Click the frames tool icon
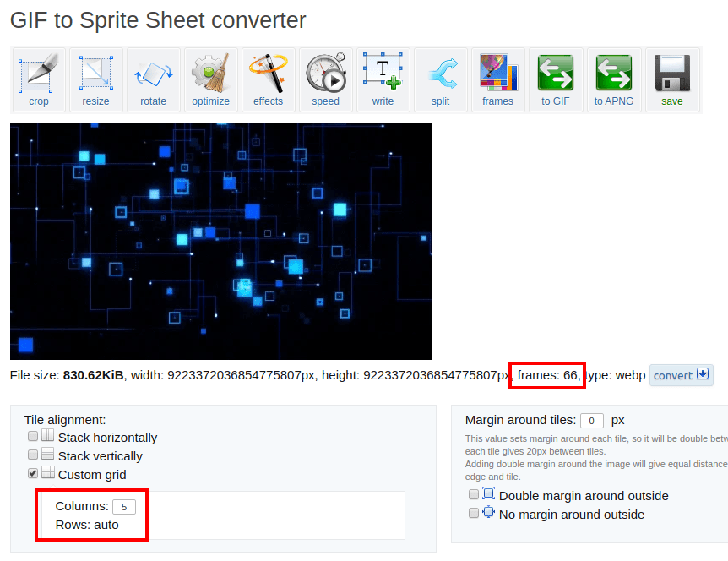 [x=498, y=79]
